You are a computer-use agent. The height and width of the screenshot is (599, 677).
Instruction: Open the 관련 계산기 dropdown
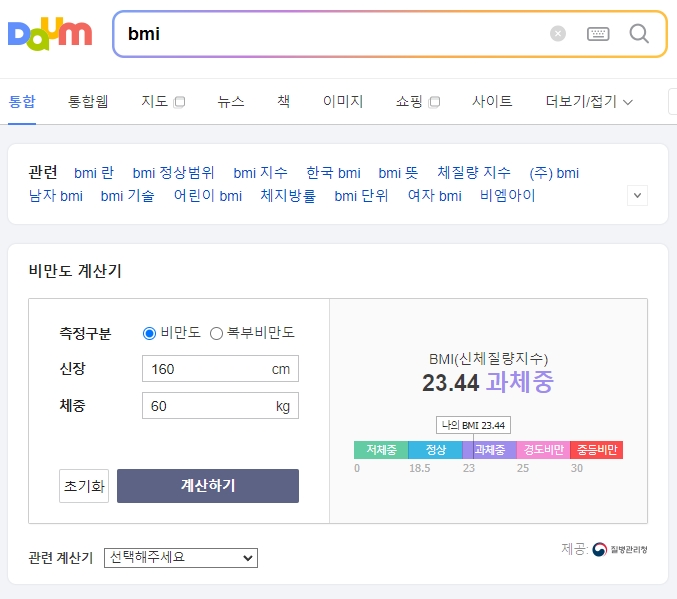tap(180, 558)
